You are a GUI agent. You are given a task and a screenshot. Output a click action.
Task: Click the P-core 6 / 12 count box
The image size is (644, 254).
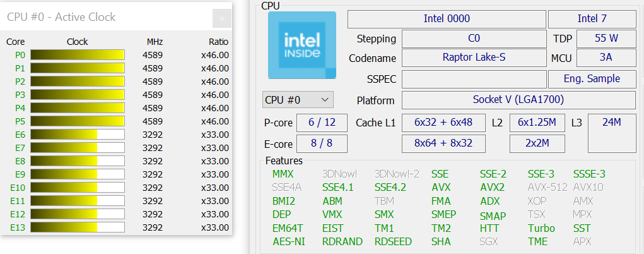point(322,123)
